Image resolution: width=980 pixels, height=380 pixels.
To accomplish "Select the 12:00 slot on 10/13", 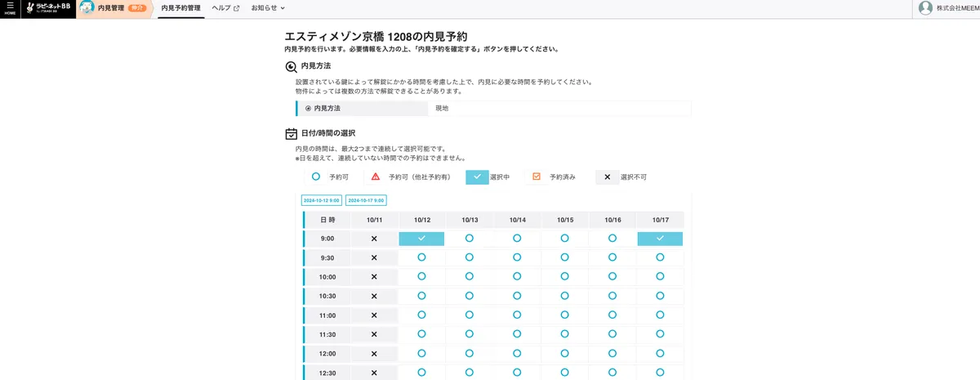I will point(469,354).
